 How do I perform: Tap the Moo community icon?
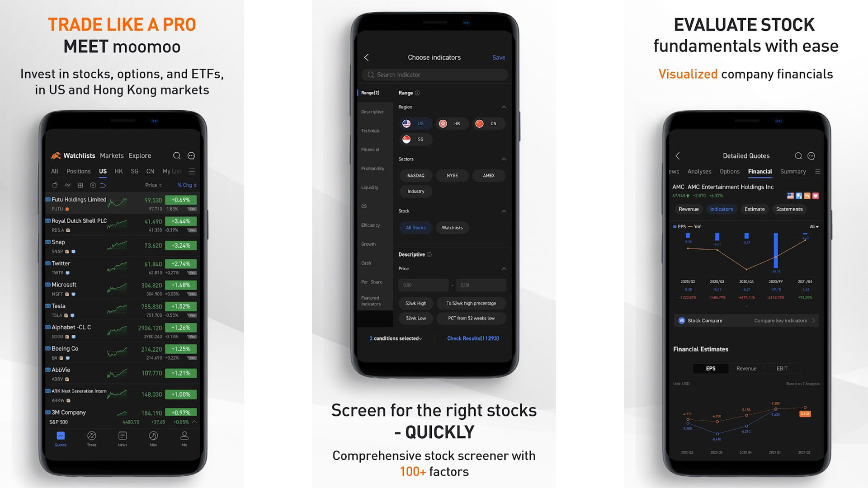pos(153,440)
